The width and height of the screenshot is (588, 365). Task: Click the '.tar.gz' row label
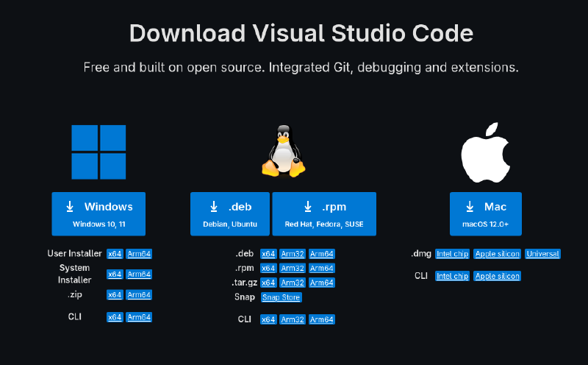[244, 283]
